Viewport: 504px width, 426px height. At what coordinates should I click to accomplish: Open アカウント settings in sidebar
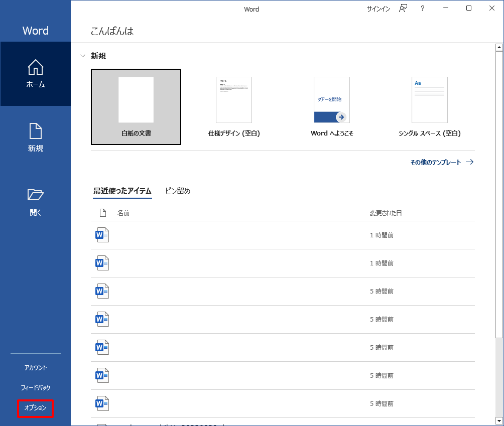35,367
